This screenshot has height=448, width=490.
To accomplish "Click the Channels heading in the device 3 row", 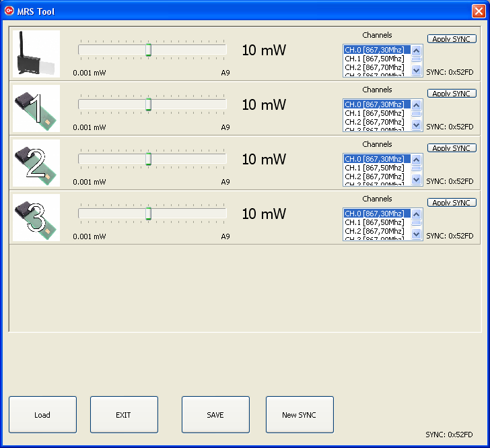I will point(377,199).
